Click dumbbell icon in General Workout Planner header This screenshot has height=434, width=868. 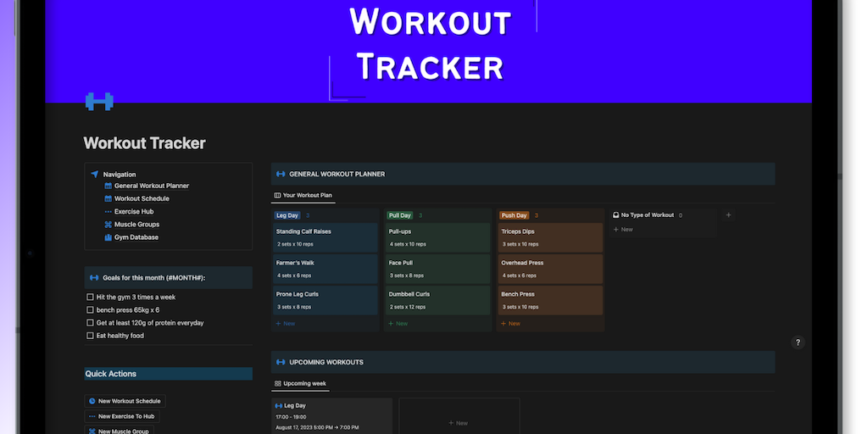[281, 174]
